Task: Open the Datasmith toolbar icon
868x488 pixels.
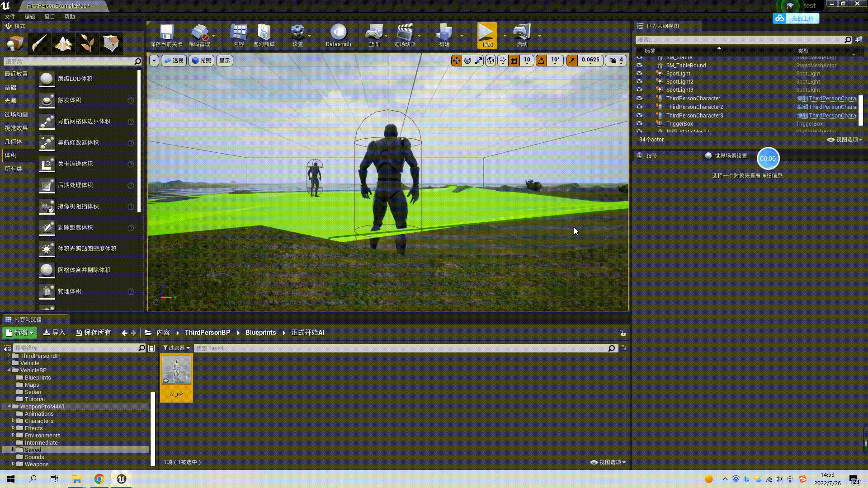Action: pyautogui.click(x=338, y=35)
